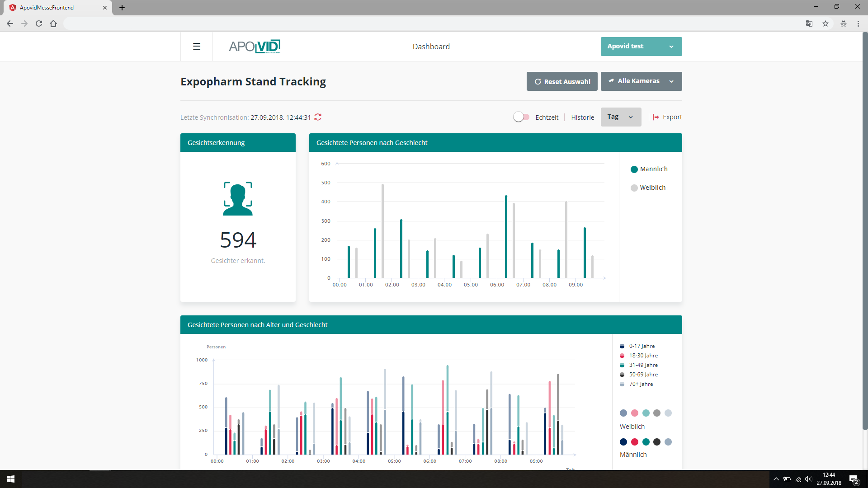
Task: Open a new browser tab
Action: (122, 8)
